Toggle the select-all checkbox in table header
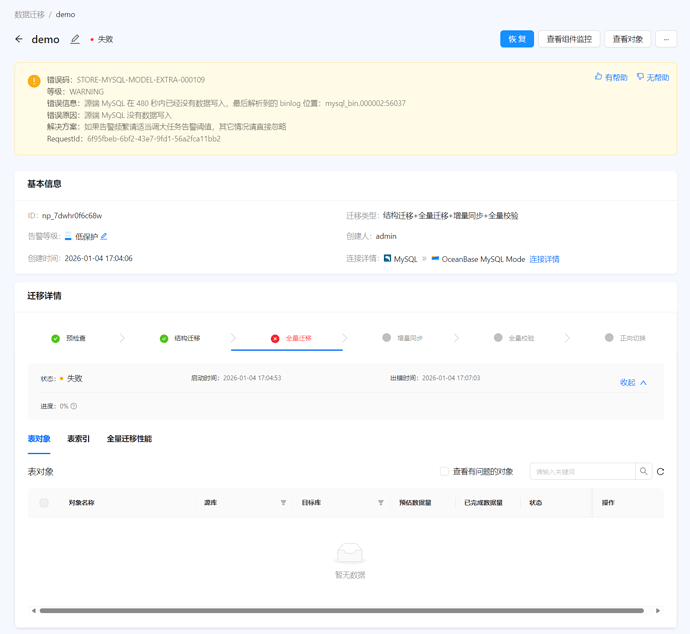690x634 pixels. 44,503
